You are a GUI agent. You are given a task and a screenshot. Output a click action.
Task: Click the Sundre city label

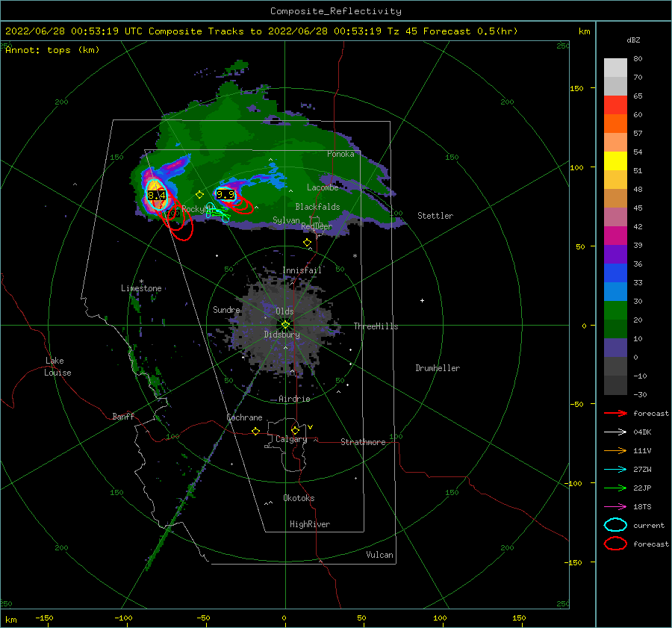226,309
